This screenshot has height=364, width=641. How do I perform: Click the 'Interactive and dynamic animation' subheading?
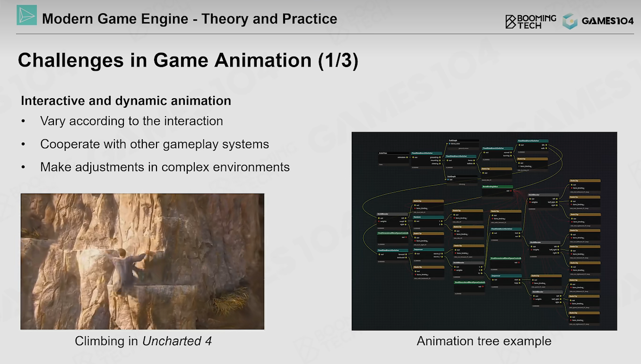pyautogui.click(x=126, y=101)
